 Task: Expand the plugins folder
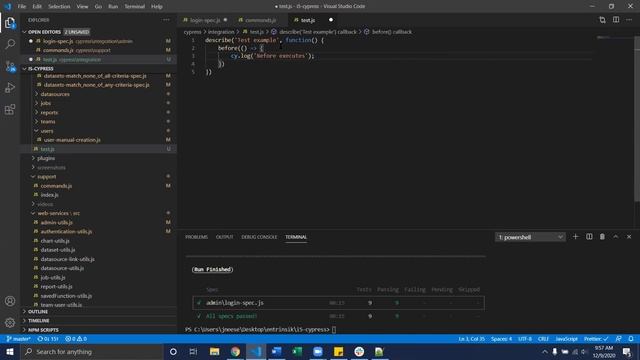46,158
